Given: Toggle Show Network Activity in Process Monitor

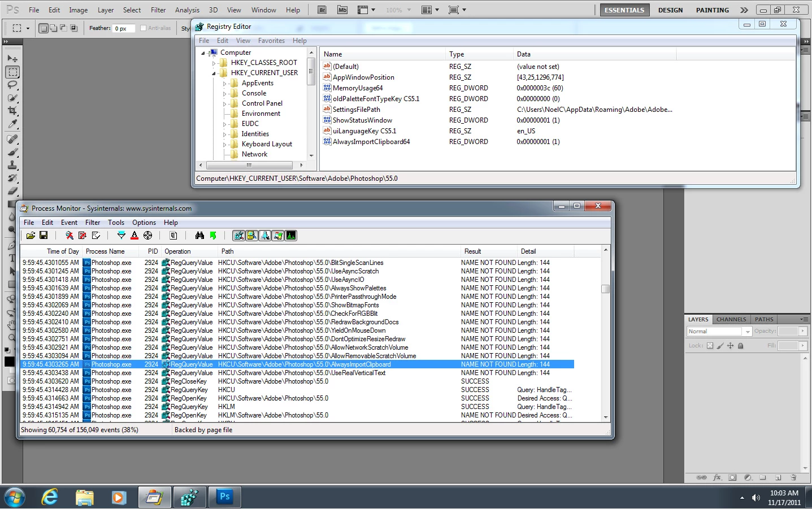Looking at the screenshot, I should coord(265,236).
